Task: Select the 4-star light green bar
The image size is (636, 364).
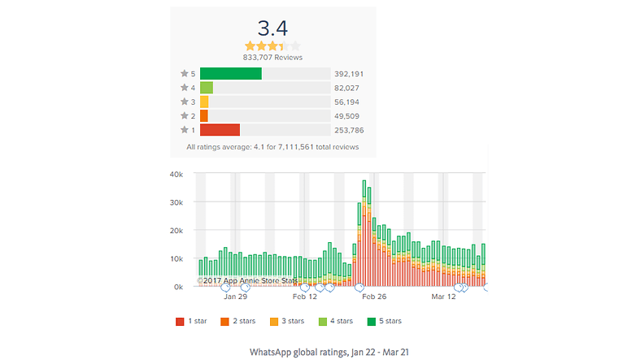Action: pyautogui.click(x=207, y=88)
